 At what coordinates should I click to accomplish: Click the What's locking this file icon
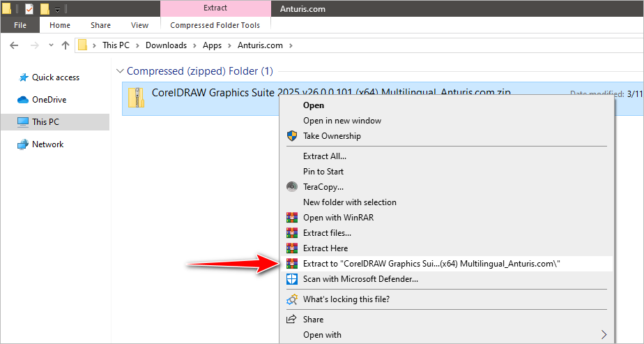point(292,299)
